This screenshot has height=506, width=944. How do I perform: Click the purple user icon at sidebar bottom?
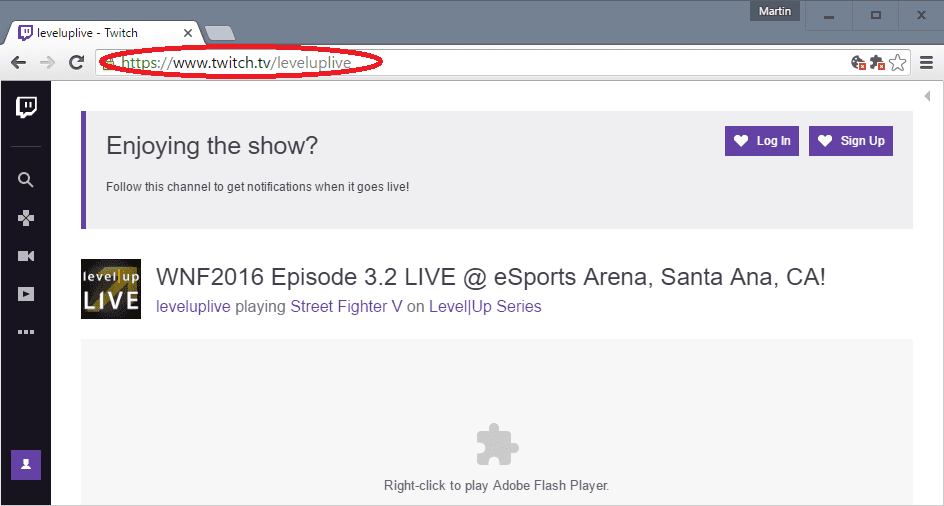tap(26, 465)
